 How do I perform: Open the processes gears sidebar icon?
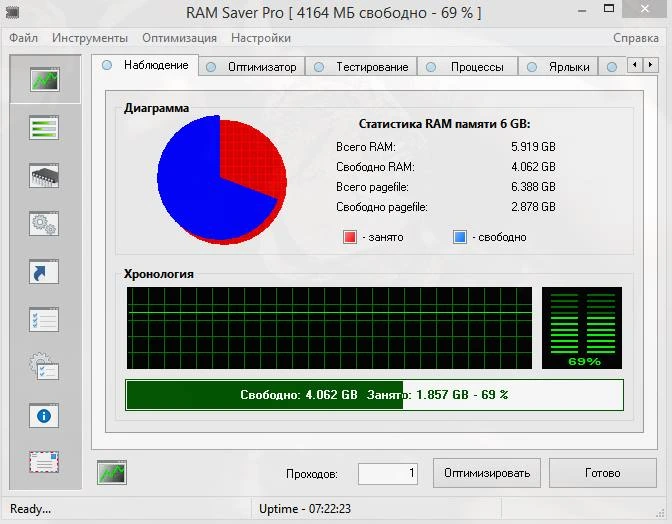pos(44,224)
